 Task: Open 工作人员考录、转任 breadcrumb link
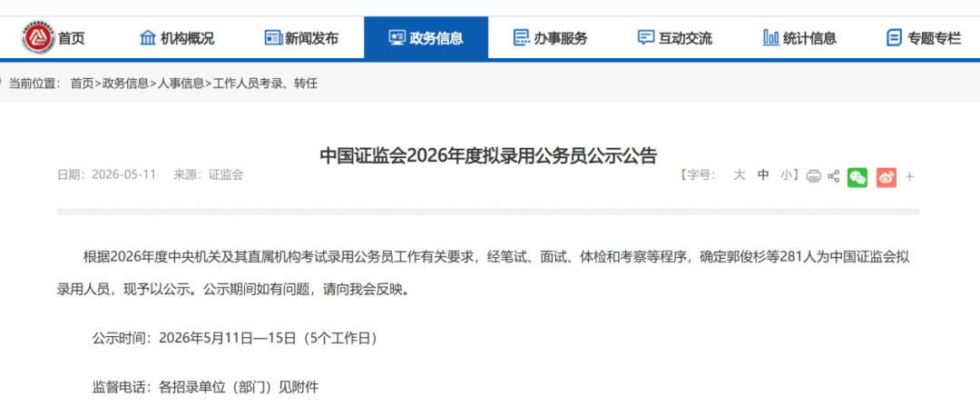(x=265, y=84)
